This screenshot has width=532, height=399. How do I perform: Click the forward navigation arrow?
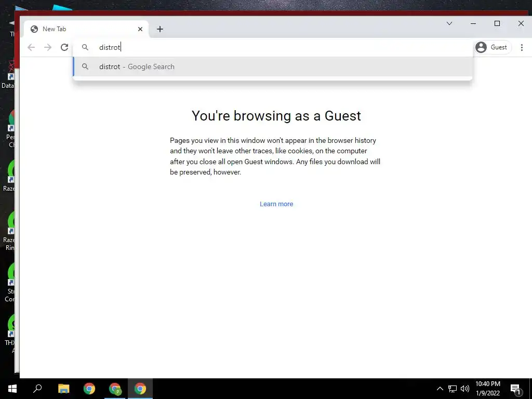coord(48,47)
